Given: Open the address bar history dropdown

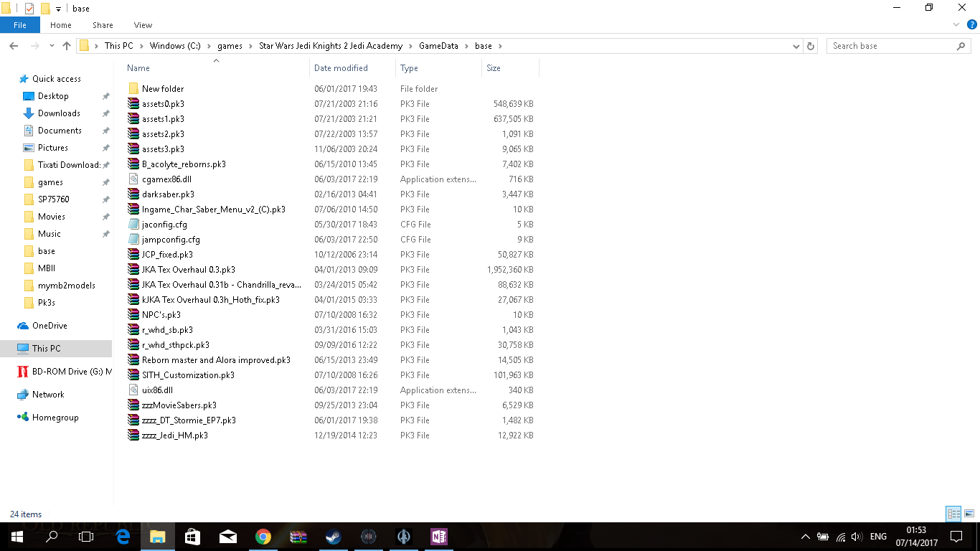Looking at the screenshot, I should click(x=796, y=46).
